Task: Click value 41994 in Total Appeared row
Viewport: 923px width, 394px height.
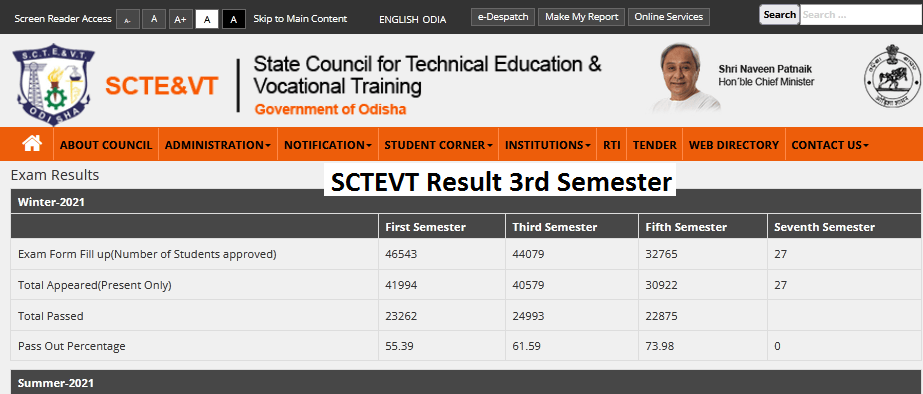Action: tap(401, 285)
